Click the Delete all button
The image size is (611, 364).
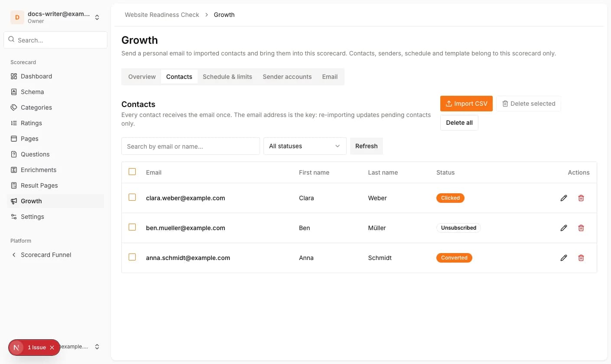pyautogui.click(x=459, y=123)
